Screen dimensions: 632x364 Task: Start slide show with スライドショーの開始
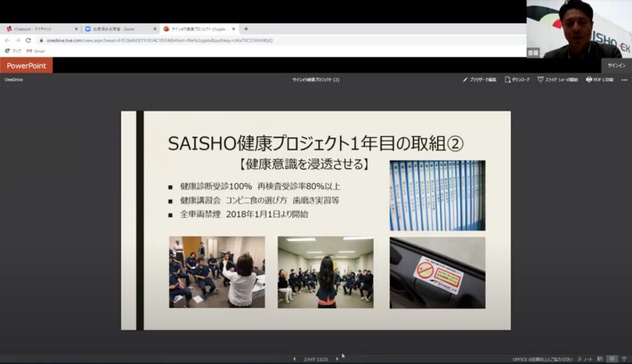(x=558, y=80)
